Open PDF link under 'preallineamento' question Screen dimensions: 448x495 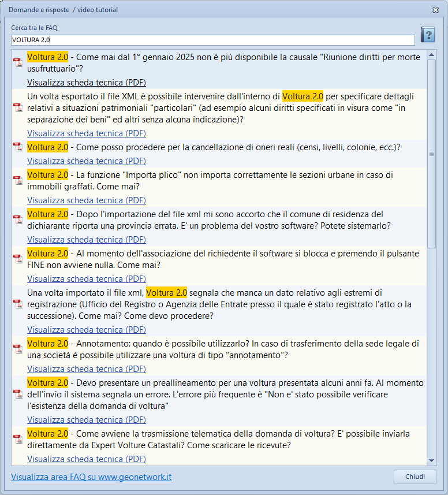coord(87,420)
